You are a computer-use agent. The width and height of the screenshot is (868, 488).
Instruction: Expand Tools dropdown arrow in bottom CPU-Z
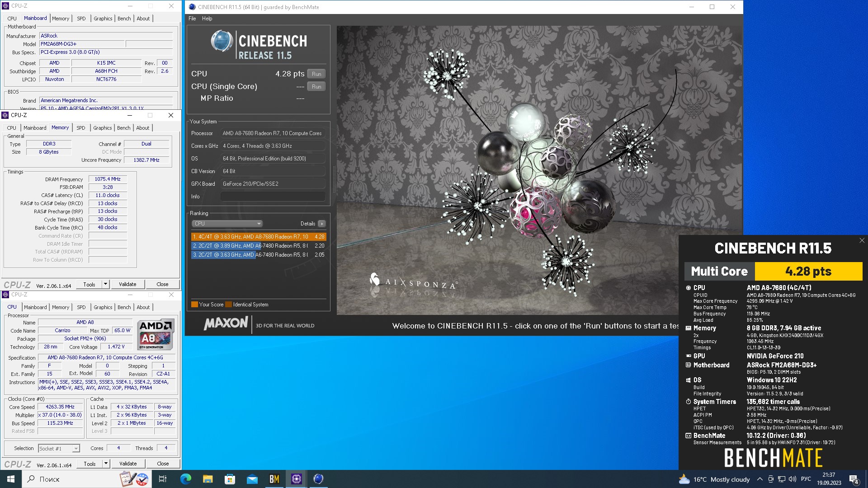pyautogui.click(x=106, y=464)
